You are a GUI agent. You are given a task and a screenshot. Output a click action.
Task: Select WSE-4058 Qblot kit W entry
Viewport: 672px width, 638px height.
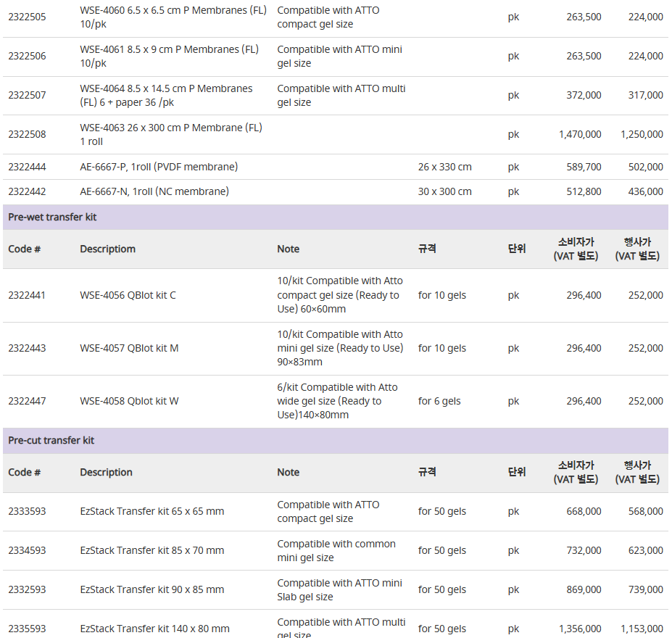click(129, 401)
